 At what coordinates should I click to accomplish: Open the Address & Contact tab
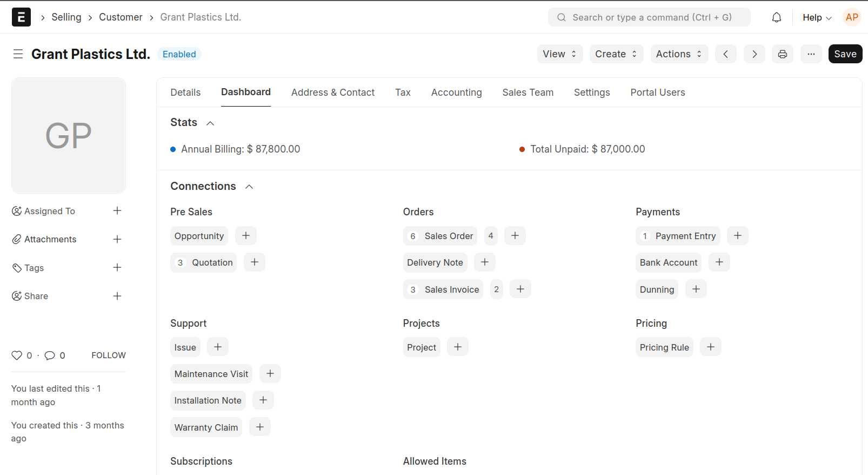[x=332, y=93]
